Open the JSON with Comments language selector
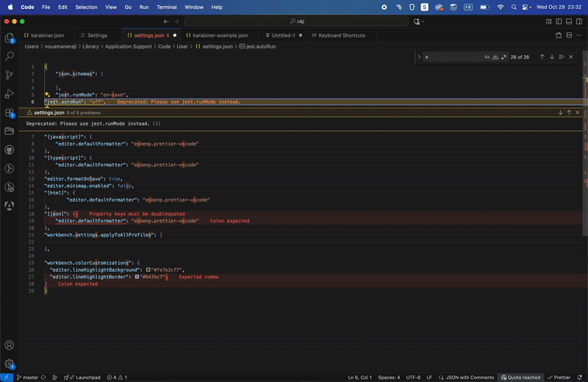The width and height of the screenshot is (588, 382). (470, 378)
